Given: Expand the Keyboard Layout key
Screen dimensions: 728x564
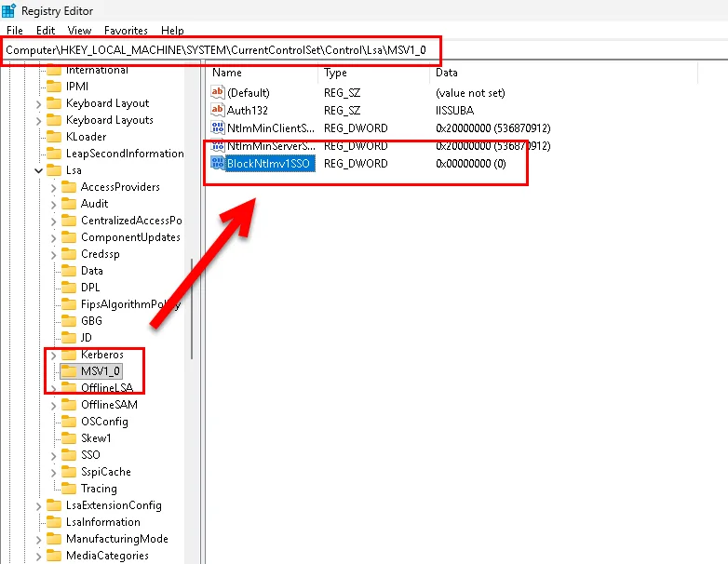Looking at the screenshot, I should pos(39,104).
